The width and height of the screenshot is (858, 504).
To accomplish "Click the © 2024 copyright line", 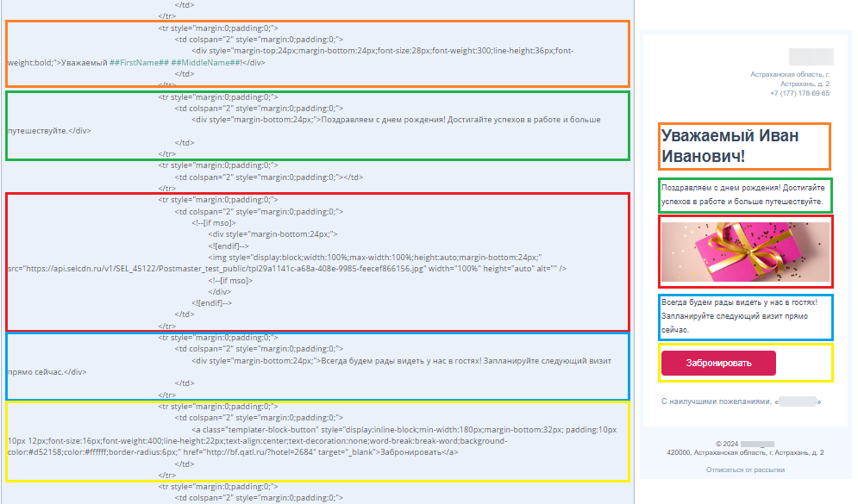I will [x=744, y=444].
